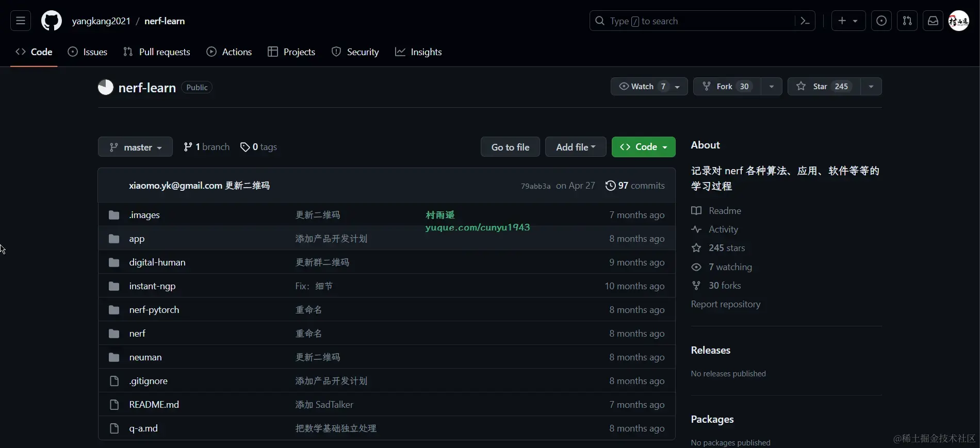This screenshot has height=448, width=980.
Task: Open commit message Fix: 细节
Action: pos(314,286)
